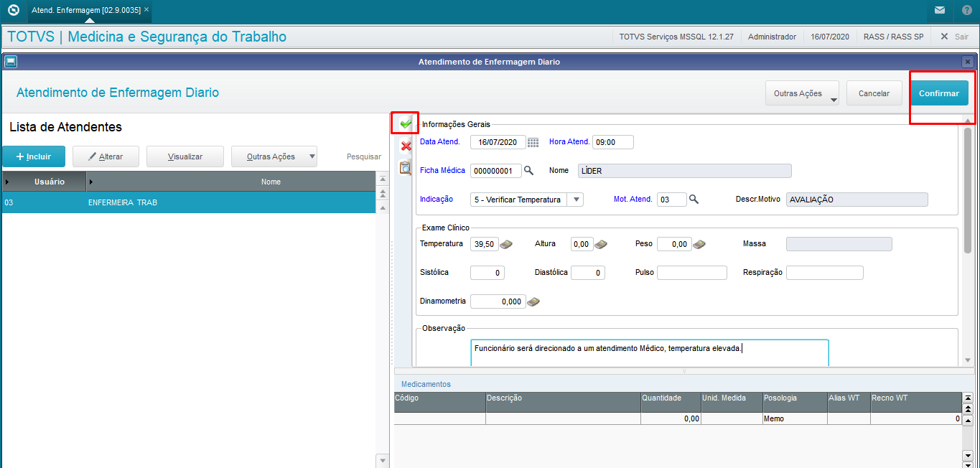Open the calendar picker beside Data Atend.
The width and height of the screenshot is (980, 468).
pyautogui.click(x=533, y=142)
